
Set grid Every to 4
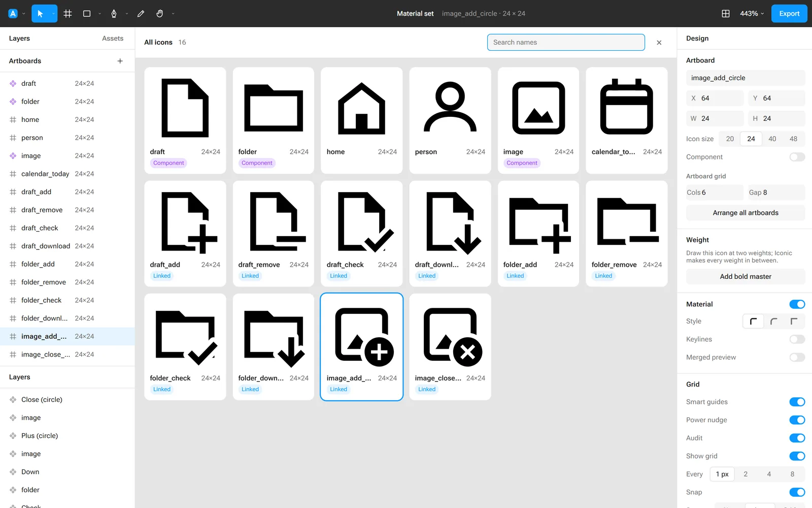pyautogui.click(x=769, y=474)
